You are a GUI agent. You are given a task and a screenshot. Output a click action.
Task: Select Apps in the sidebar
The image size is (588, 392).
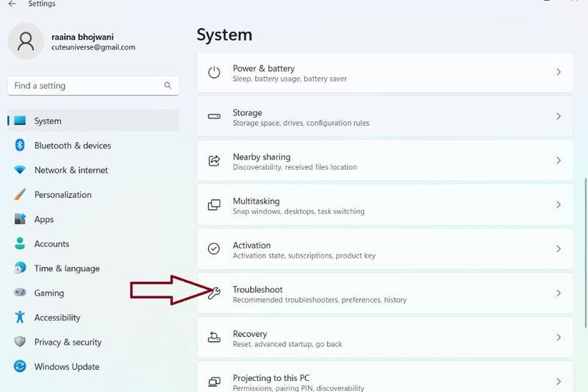point(93,219)
